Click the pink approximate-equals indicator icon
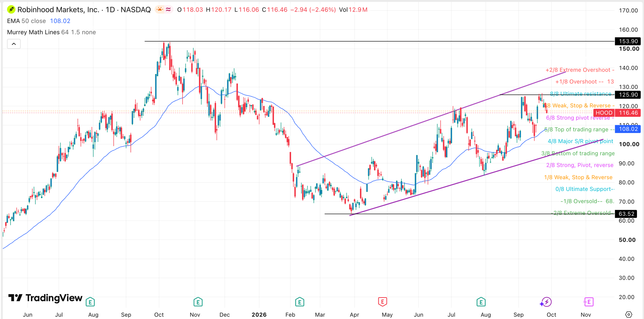644x319 pixels. [168, 10]
